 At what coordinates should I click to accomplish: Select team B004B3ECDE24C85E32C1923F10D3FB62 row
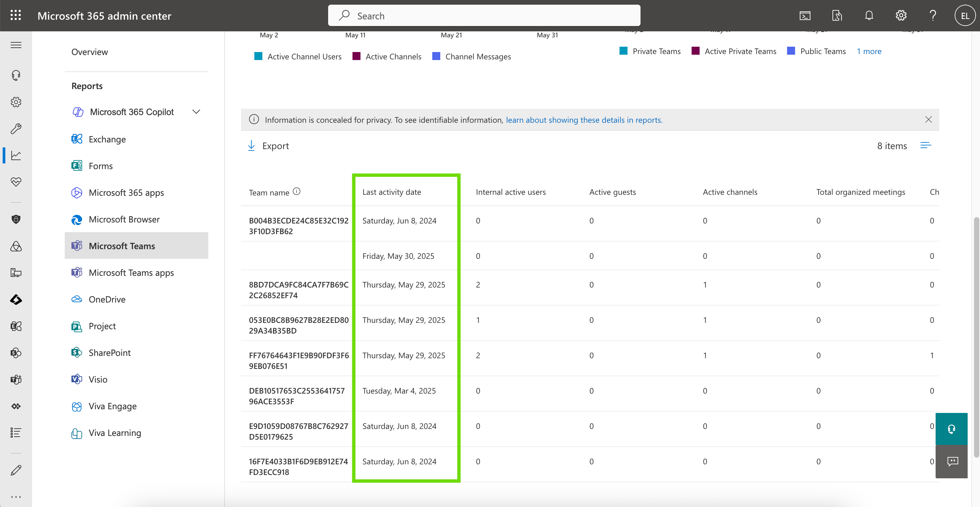coord(590,224)
